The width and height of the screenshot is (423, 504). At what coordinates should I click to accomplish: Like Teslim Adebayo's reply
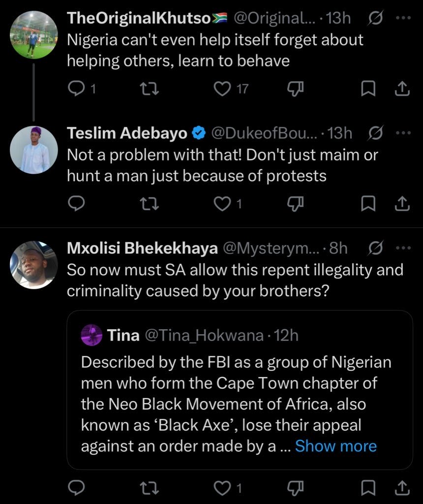click(224, 203)
